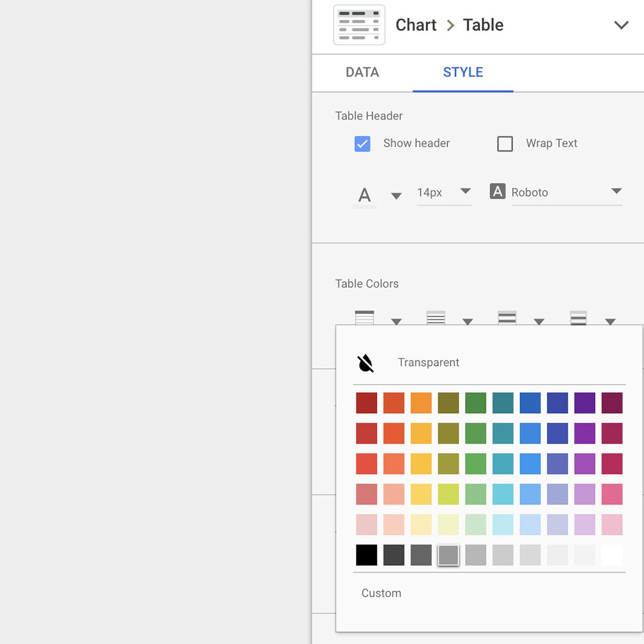Choose the yellow swatch in third row
Viewport: 644px width, 644px height.
pyautogui.click(x=421, y=464)
